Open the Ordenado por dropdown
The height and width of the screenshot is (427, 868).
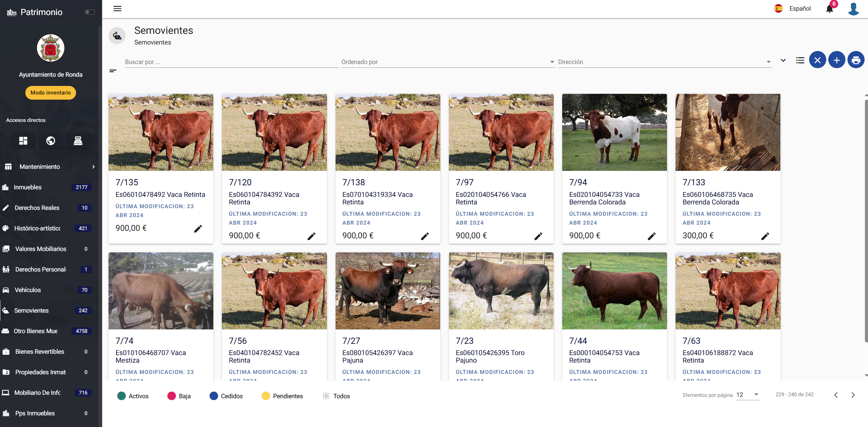tap(448, 62)
